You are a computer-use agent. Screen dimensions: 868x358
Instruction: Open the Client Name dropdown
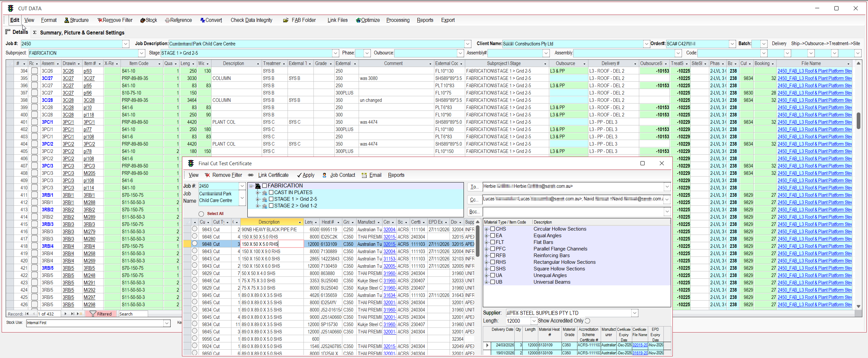click(x=647, y=44)
